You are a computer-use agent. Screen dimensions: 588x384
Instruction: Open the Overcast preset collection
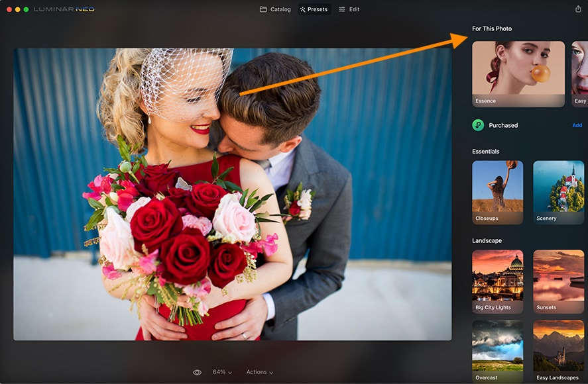tap(498, 352)
